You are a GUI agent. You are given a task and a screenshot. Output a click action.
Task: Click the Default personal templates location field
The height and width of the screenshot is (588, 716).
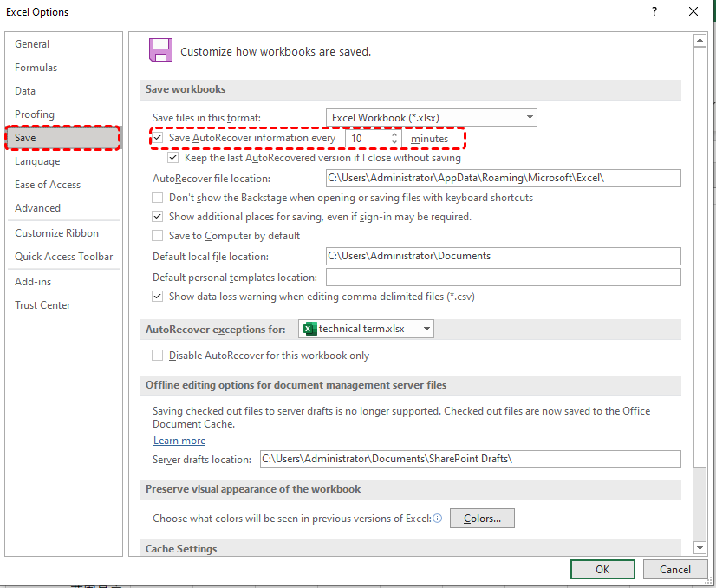point(504,277)
